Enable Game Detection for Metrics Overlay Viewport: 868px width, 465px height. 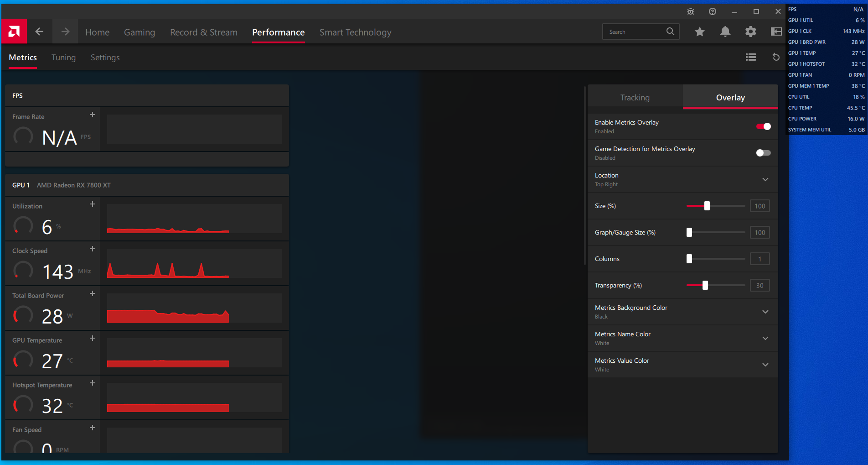pos(764,153)
